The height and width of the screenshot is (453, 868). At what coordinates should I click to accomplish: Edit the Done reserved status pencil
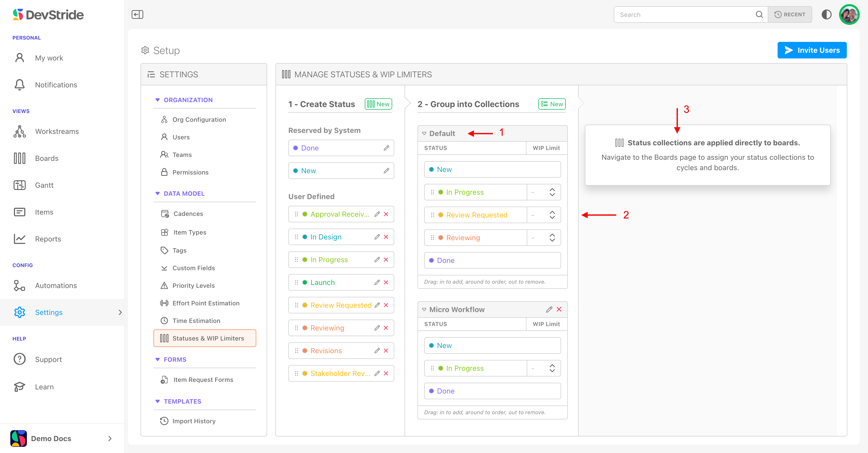click(386, 148)
